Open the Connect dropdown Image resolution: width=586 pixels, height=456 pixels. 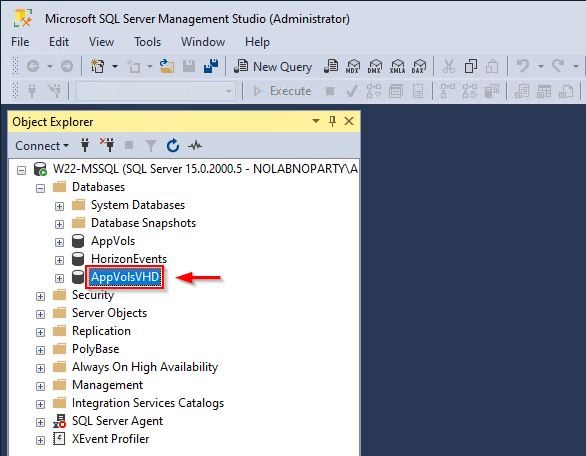coord(42,145)
